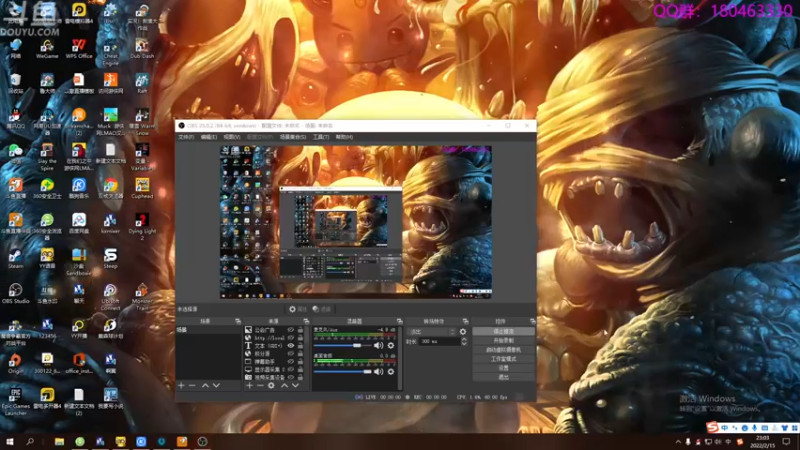The image size is (800, 450).
Task: Expand the 淡出 transition type dropdown
Action: pyautogui.click(x=431, y=332)
